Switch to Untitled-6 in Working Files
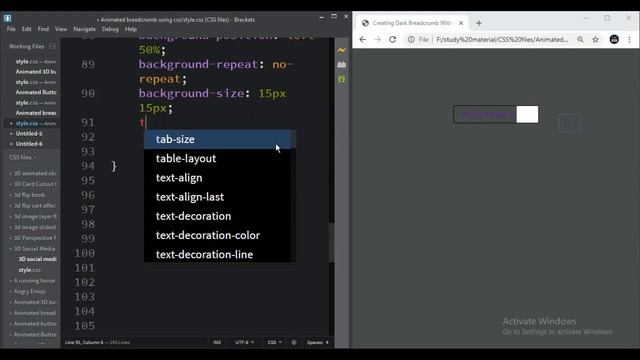The width and height of the screenshot is (640, 360). tap(29, 144)
